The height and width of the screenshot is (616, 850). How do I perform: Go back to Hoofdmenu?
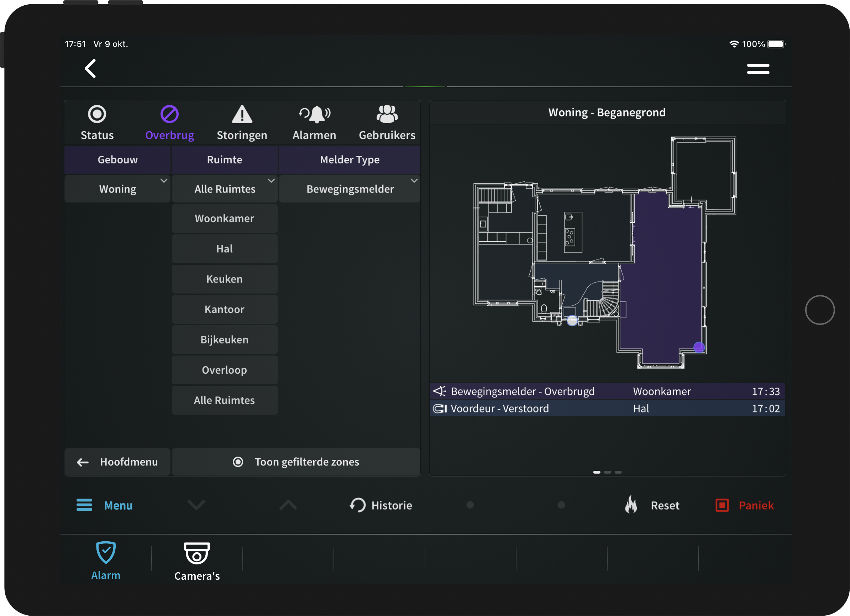click(118, 462)
